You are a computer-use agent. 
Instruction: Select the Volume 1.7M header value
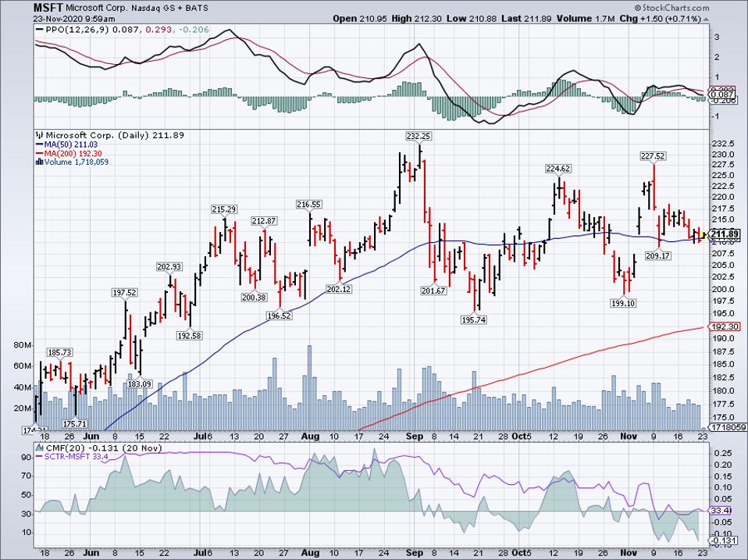585,19
